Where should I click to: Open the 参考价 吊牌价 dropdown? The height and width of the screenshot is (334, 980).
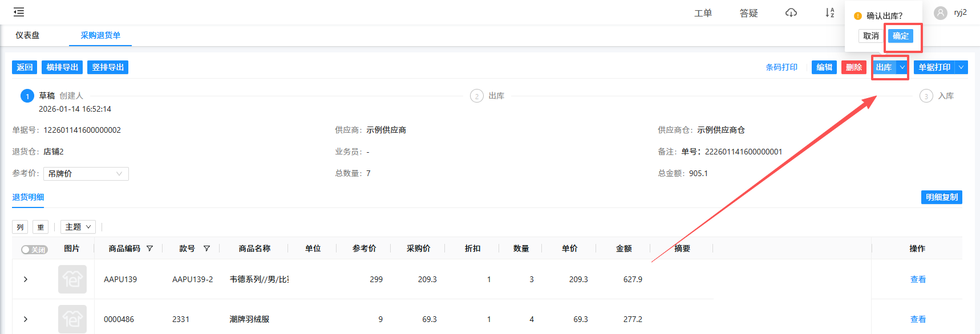(x=86, y=174)
